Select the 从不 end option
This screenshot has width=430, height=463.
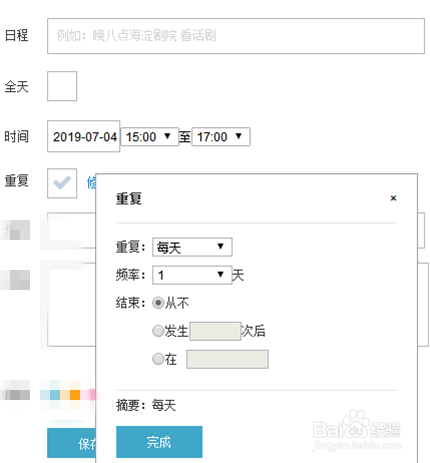coord(158,303)
